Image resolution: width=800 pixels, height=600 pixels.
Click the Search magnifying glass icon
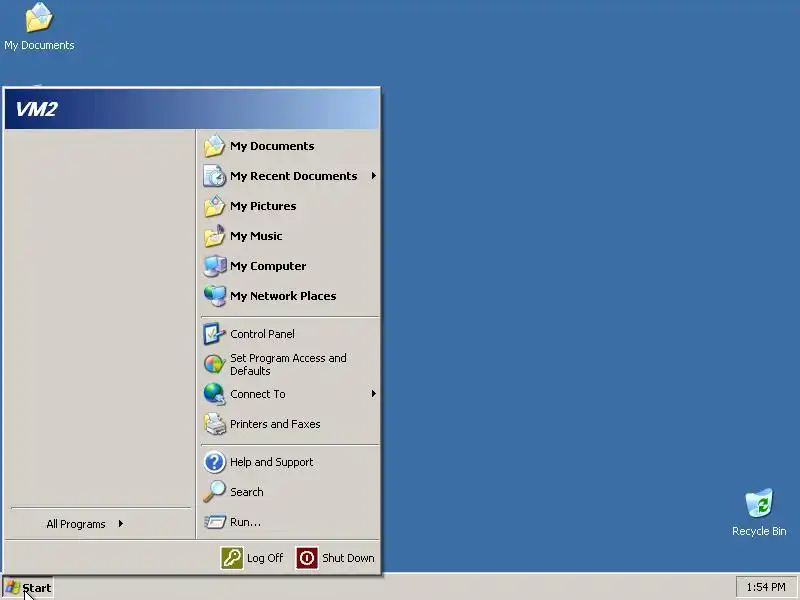click(214, 492)
